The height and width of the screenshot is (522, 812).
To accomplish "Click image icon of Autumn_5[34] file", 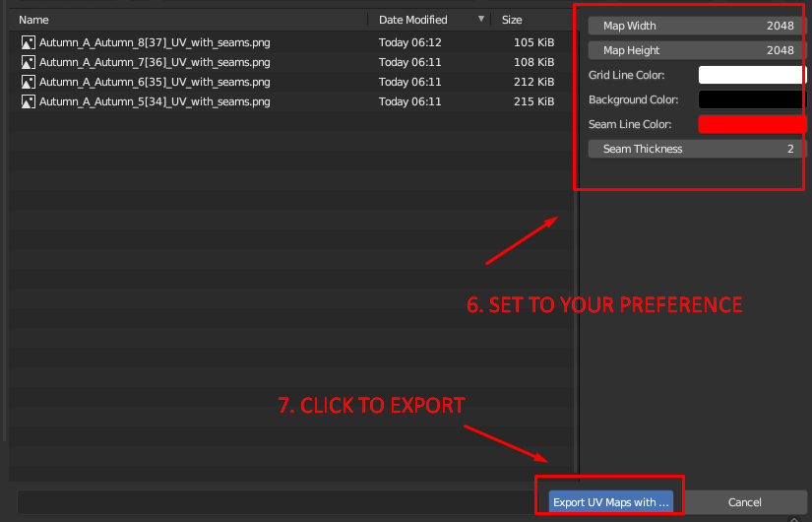I will pyautogui.click(x=28, y=101).
